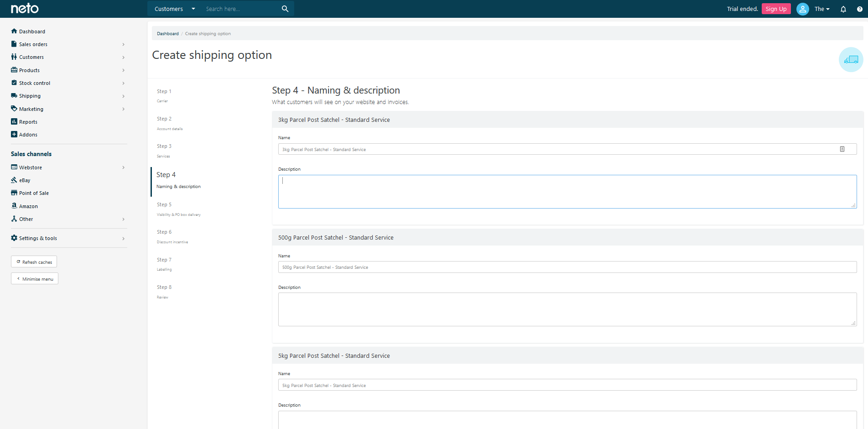This screenshot has width=868, height=429.
Task: Click the shipping truck illustration icon
Action: 851,60
